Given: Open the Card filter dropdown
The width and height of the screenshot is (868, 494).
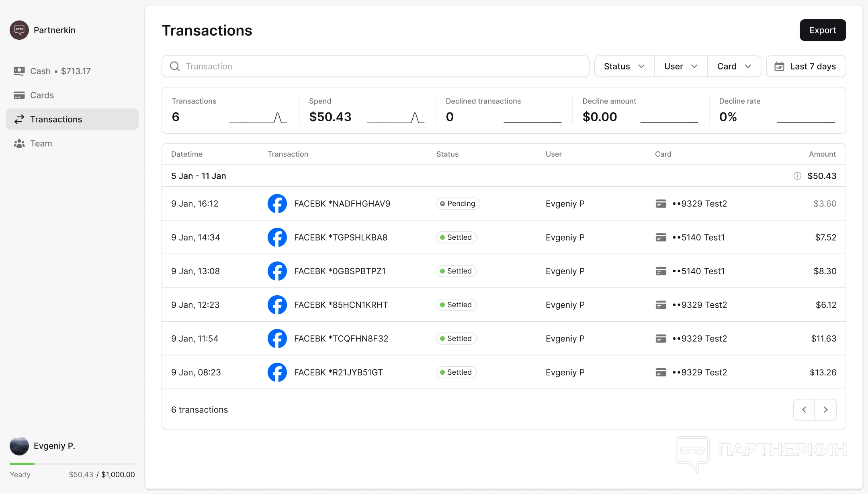Looking at the screenshot, I should tap(734, 66).
